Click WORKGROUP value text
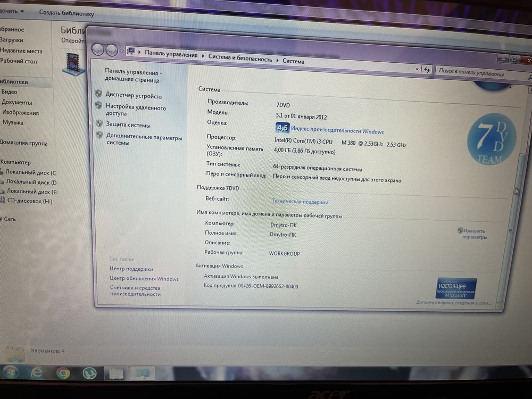This screenshot has height=399, width=532. (284, 253)
